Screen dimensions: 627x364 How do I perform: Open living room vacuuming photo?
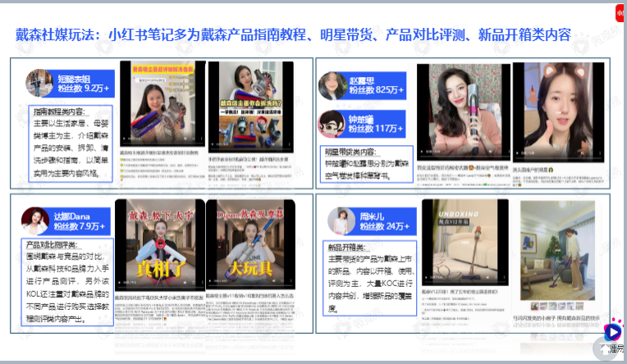557,251
